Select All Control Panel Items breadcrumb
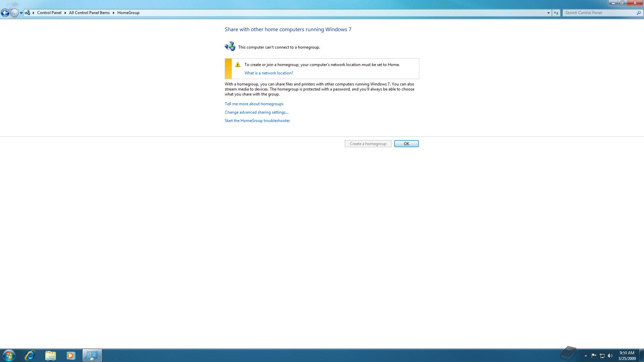 tap(89, 13)
